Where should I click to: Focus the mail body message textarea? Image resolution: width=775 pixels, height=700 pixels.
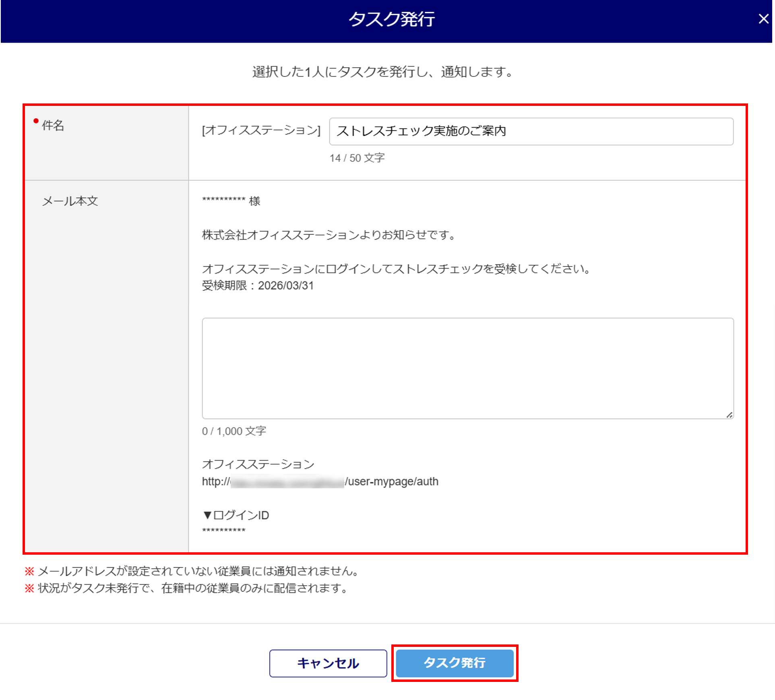coord(467,368)
